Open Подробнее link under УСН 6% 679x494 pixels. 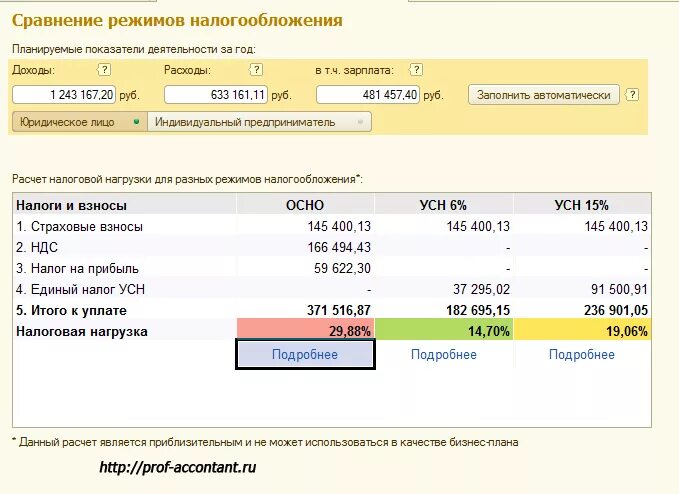tap(444, 355)
